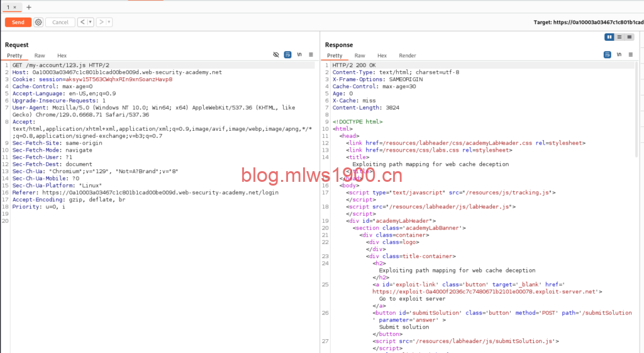Click the Host header line in Request

(116, 72)
